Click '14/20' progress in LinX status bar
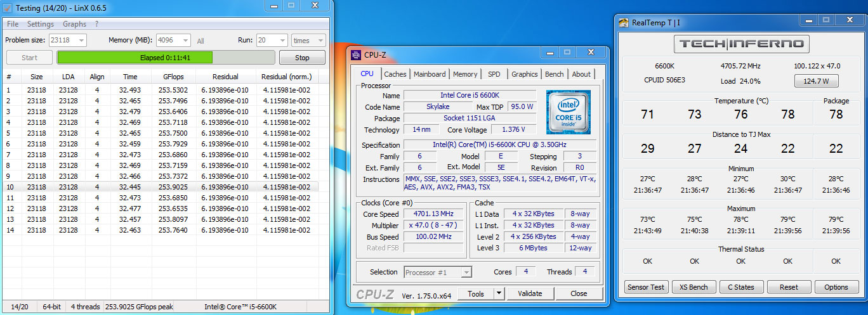The height and width of the screenshot is (315, 868). tap(19, 307)
